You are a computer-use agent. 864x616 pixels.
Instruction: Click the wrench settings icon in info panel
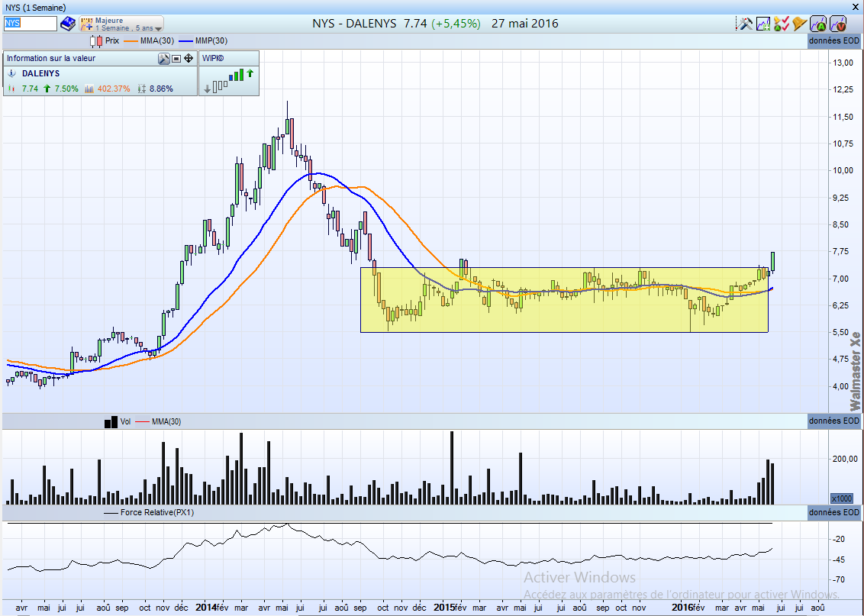coord(163,58)
